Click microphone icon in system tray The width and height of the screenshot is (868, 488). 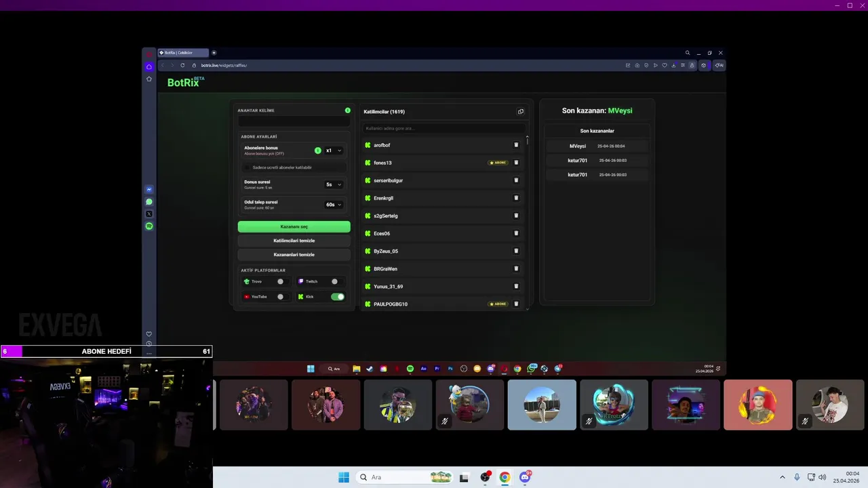tap(797, 477)
